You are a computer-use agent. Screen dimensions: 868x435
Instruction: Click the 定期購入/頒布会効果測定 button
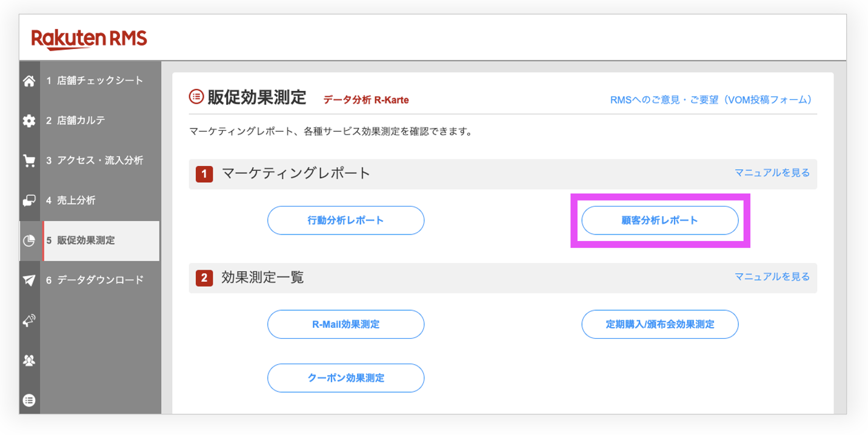click(660, 324)
